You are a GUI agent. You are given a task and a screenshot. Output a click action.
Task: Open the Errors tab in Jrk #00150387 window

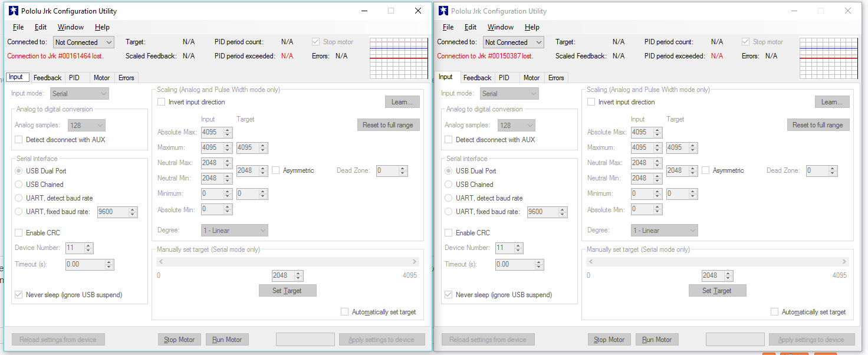point(556,78)
